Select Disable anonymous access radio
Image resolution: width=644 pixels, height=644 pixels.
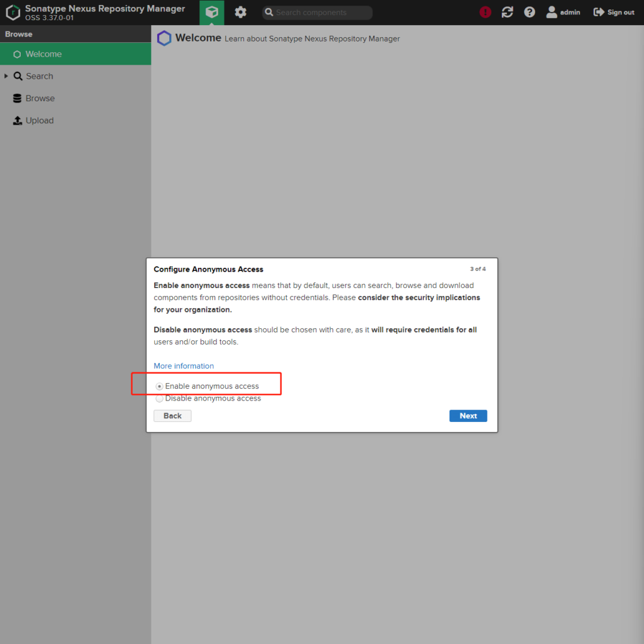pyautogui.click(x=159, y=398)
